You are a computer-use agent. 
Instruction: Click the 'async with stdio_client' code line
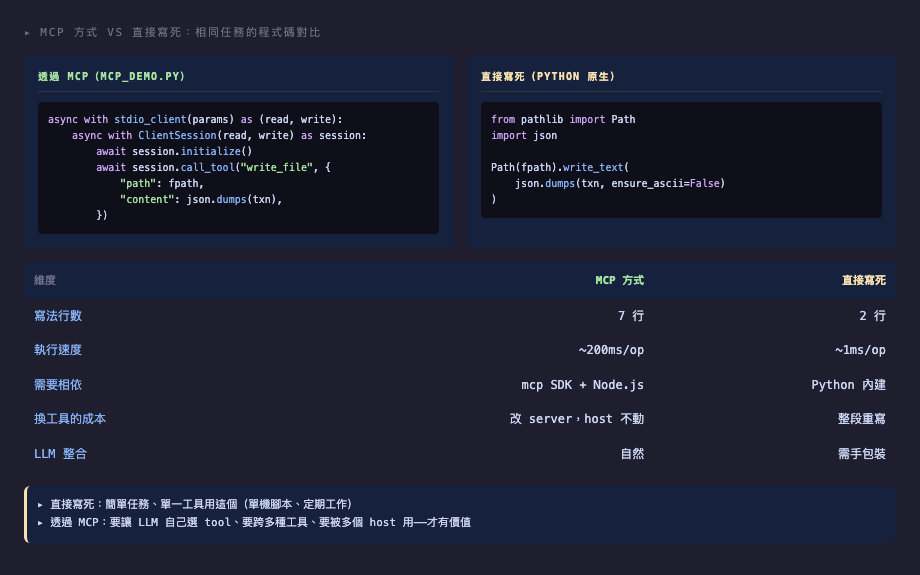click(x=195, y=119)
